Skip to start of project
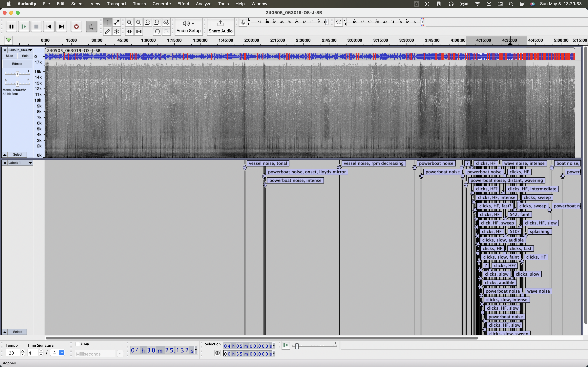 click(49, 26)
